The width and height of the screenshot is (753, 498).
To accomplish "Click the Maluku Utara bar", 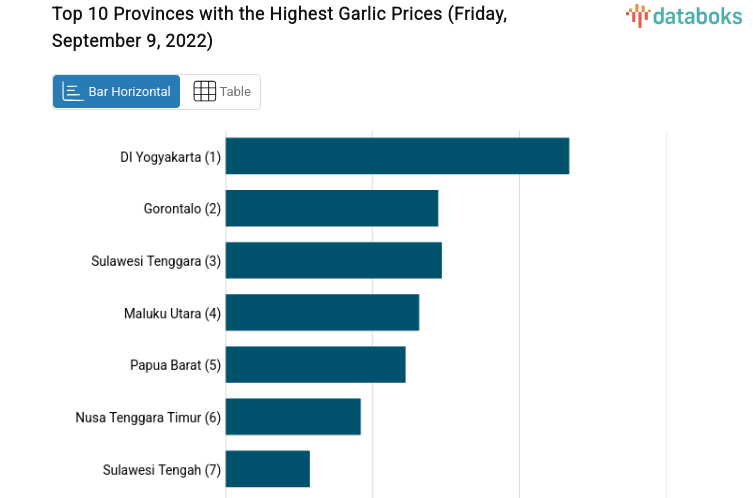I will [322, 312].
